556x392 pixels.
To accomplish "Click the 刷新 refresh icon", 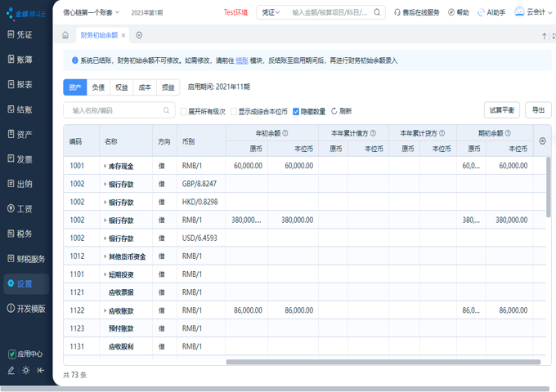I will pos(334,111).
